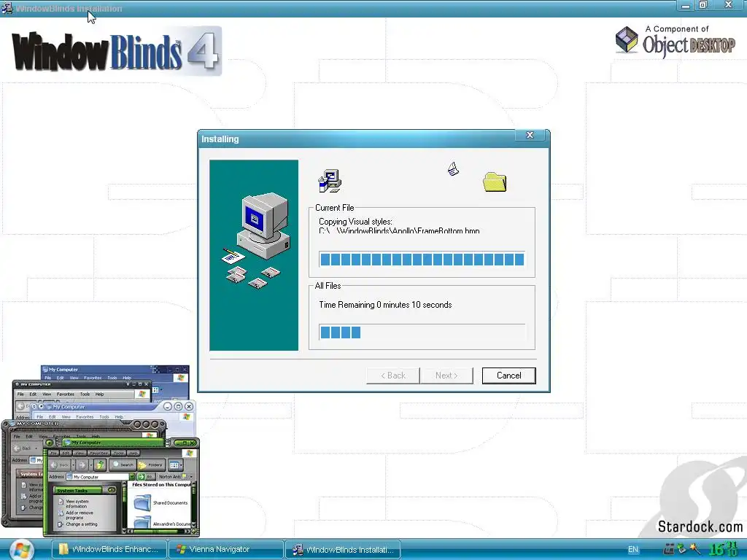Click the Object Desktop cube logo
This screenshot has height=560, width=747.
click(627, 39)
